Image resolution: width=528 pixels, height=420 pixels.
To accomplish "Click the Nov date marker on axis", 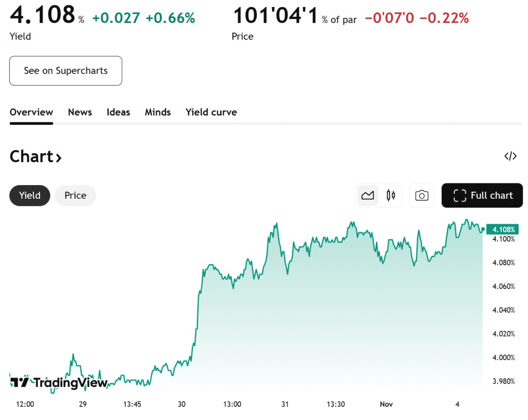I will [x=386, y=404].
